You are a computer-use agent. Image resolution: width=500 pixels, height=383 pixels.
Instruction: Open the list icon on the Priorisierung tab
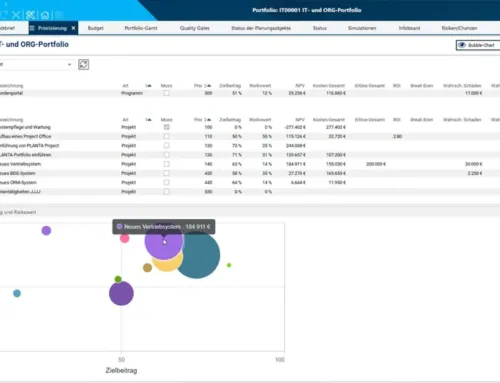(x=32, y=28)
